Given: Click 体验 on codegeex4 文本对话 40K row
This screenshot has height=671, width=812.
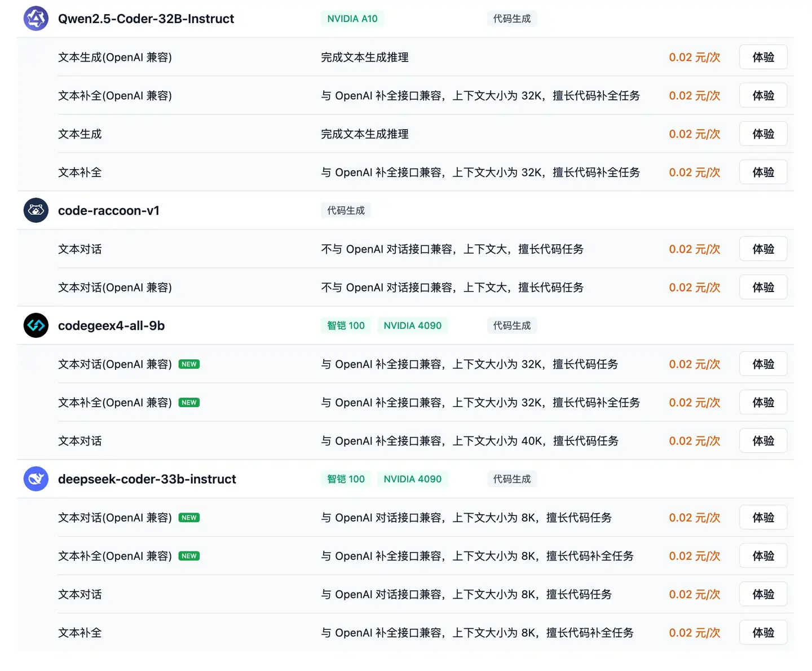Looking at the screenshot, I should 763,440.
